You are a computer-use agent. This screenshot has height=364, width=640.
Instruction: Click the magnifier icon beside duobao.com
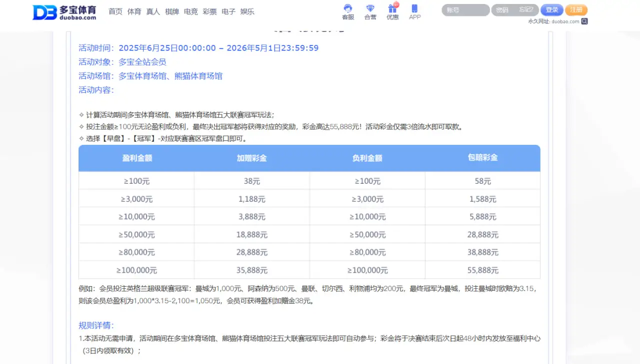(583, 21)
